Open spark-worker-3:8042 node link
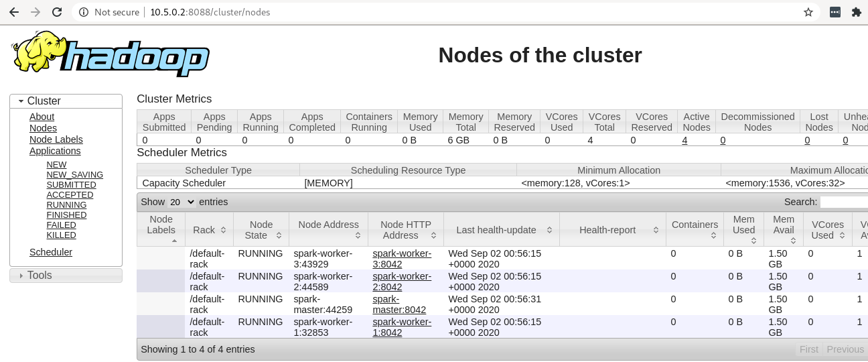 402,259
